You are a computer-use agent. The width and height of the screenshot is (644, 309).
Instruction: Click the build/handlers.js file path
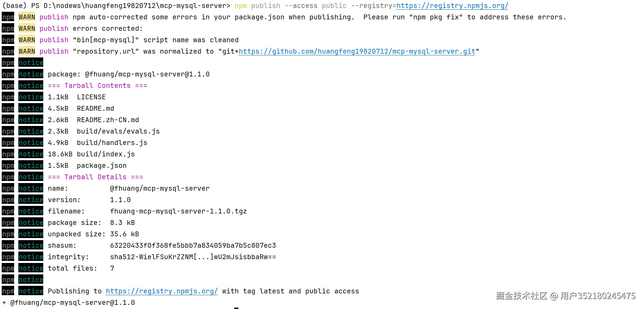tap(112, 143)
